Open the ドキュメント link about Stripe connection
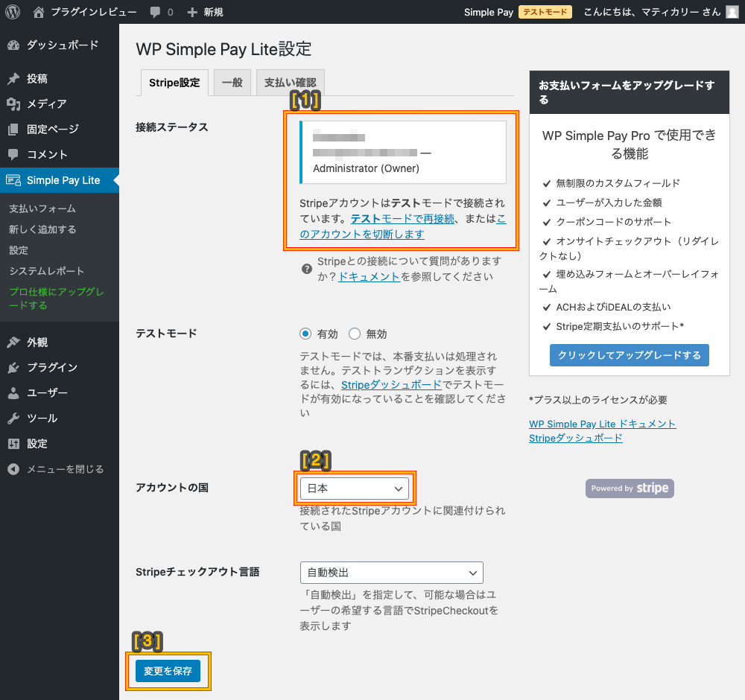 click(370, 277)
